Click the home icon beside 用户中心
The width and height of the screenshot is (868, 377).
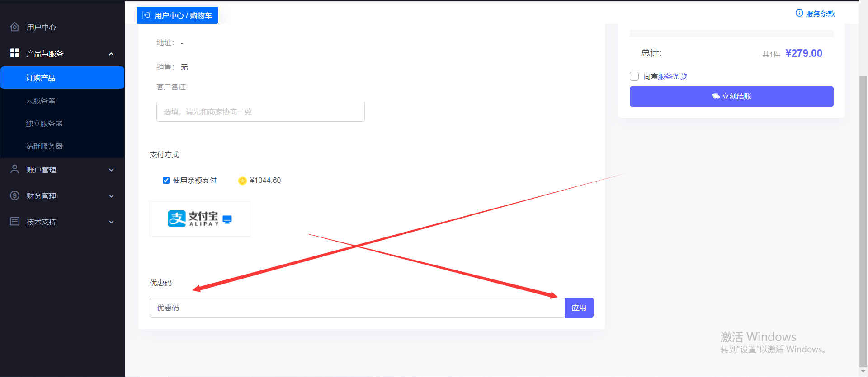pos(14,27)
